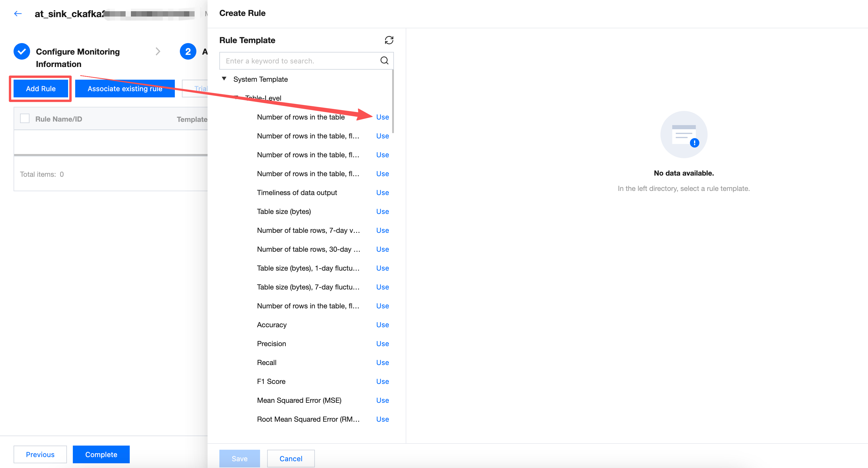The height and width of the screenshot is (468, 868).
Task: Use the Table size (bytes) template
Action: (x=382, y=211)
